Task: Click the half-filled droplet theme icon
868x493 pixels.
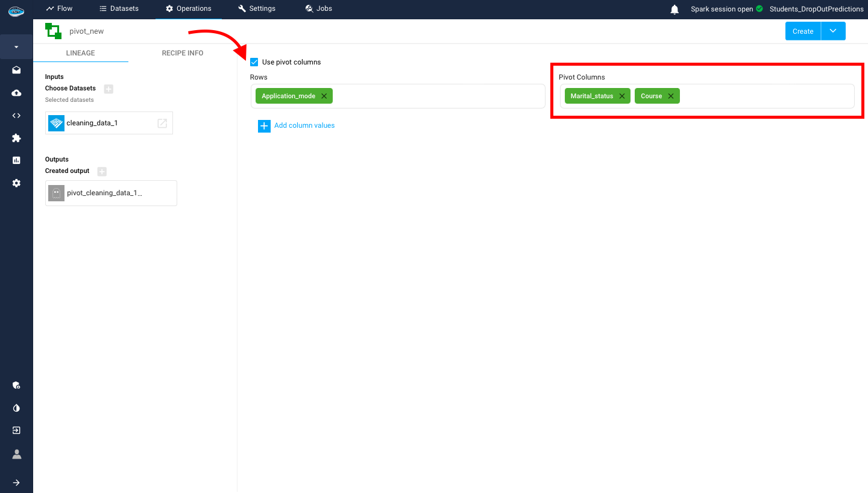Action: [x=16, y=408]
